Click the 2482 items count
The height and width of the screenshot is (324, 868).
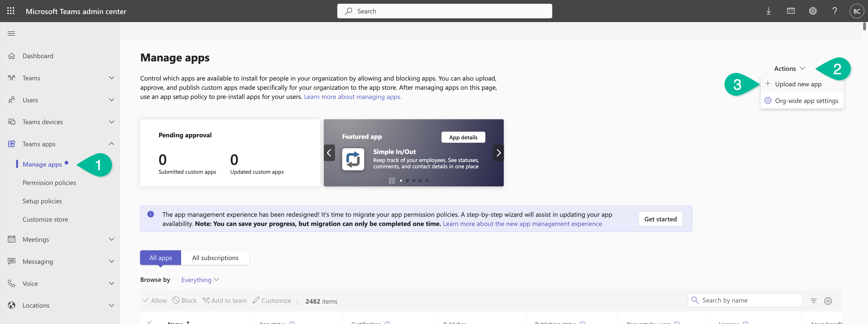[x=321, y=301]
